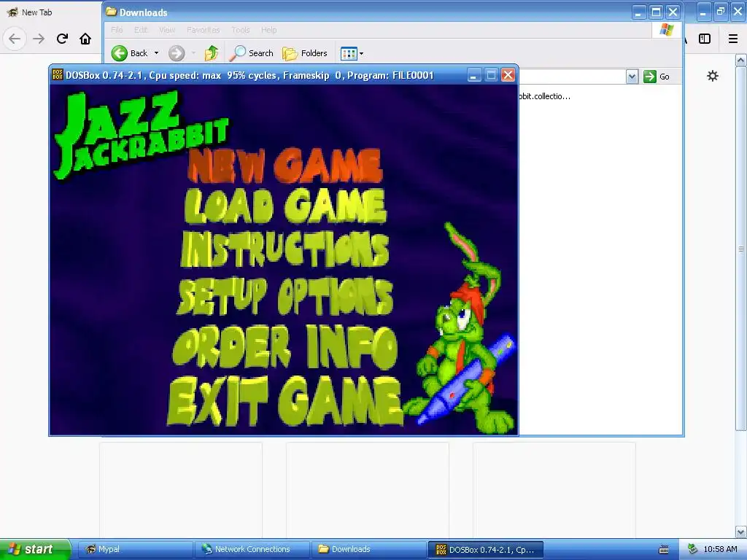Screen dimensions: 747x560
Task: Click the Windows flag logo in Downloads
Action: point(667,29)
